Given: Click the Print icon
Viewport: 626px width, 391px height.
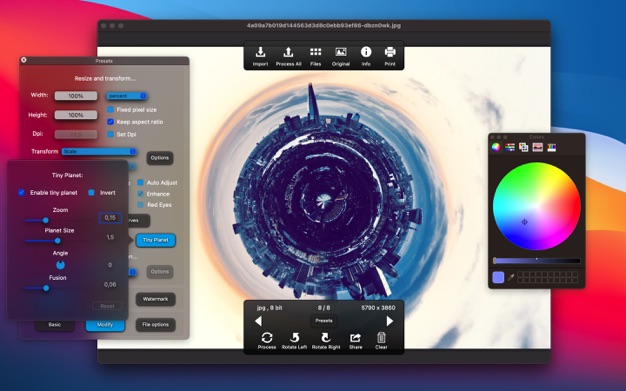Looking at the screenshot, I should [x=390, y=52].
